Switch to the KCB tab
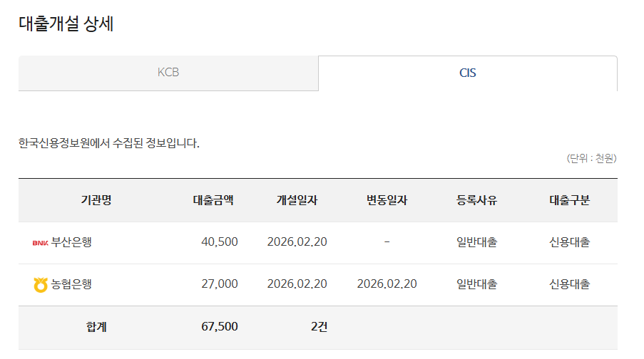The height and width of the screenshot is (359, 644). pos(168,73)
